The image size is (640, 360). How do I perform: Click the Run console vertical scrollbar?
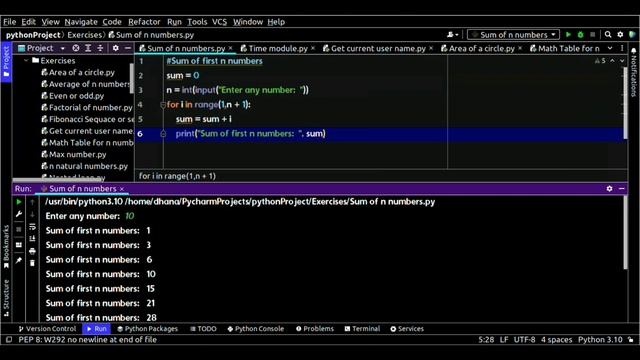coord(625,233)
